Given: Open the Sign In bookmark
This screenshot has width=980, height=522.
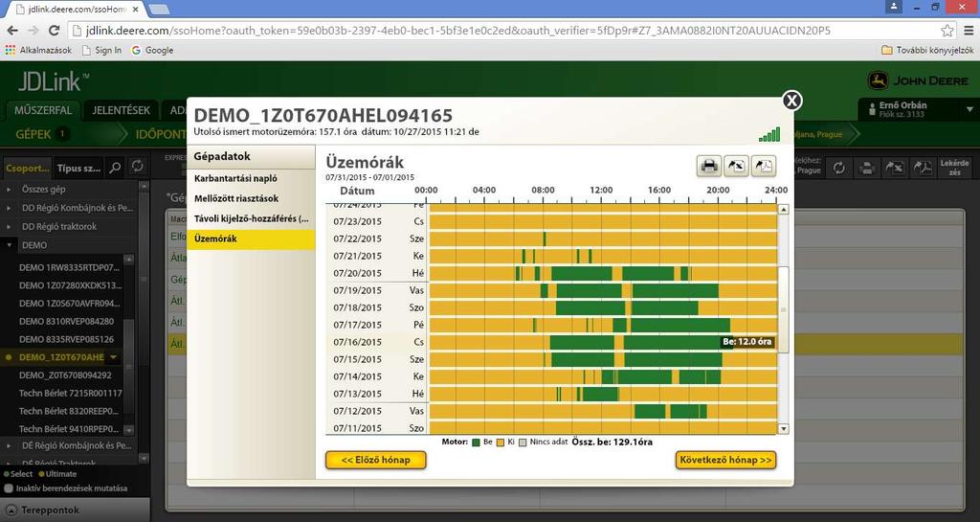Looking at the screenshot, I should pos(101,50).
